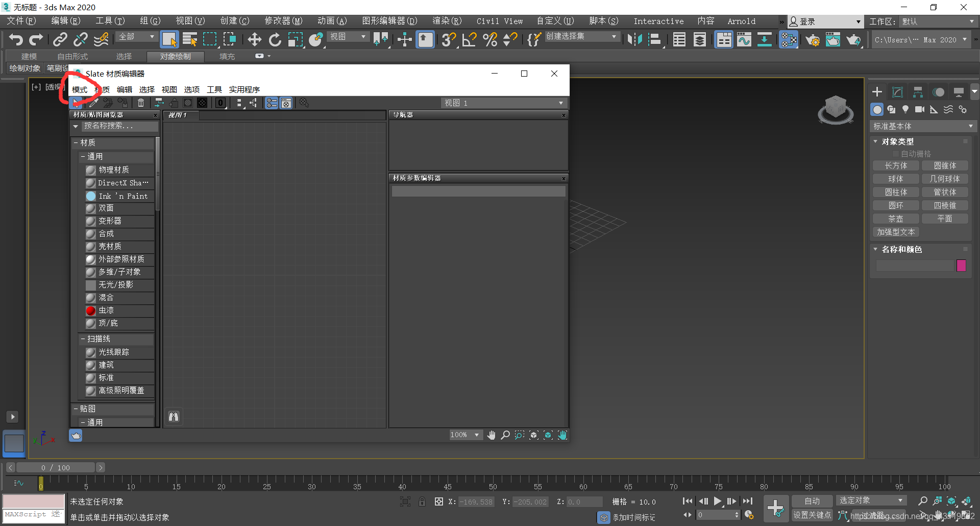Toggle the selection lock padlock icon

tap(422, 501)
